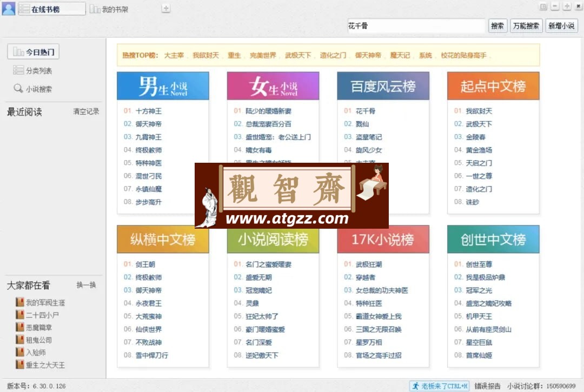
Task: Open book icon for 租鬼公司
Action: [20, 340]
